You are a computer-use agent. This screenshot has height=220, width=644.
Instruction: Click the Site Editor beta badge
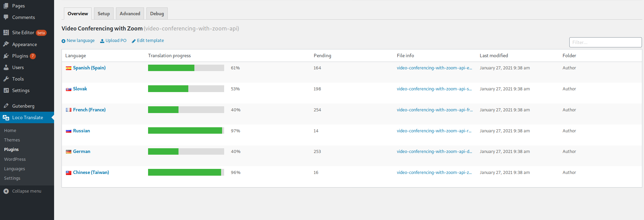[x=41, y=33]
